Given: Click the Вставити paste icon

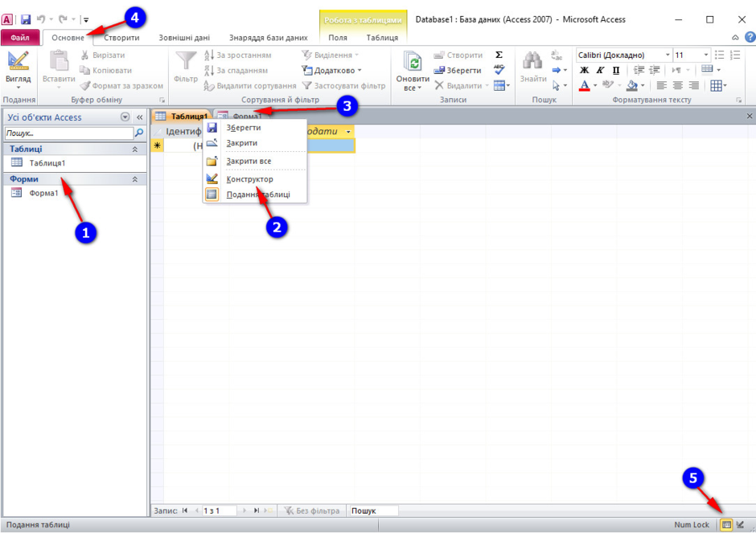Looking at the screenshot, I should coord(59,61).
